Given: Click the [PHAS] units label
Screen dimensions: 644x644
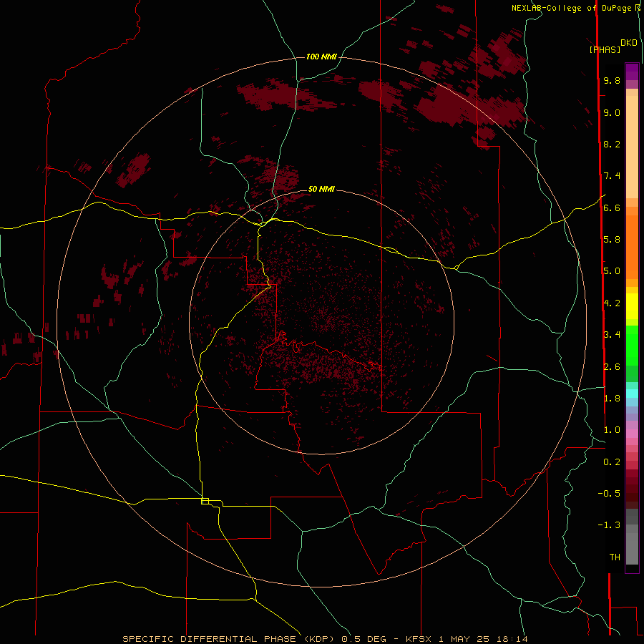Looking at the screenshot, I should coord(605,49).
